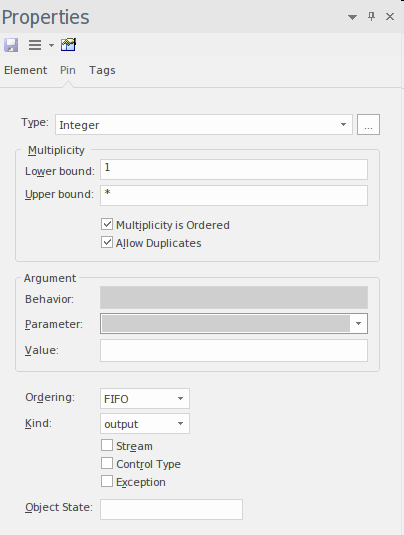Viewport: 404px width, 535px height.
Task: Uncheck Allow Duplicates checkbox
Action: pyautogui.click(x=107, y=242)
